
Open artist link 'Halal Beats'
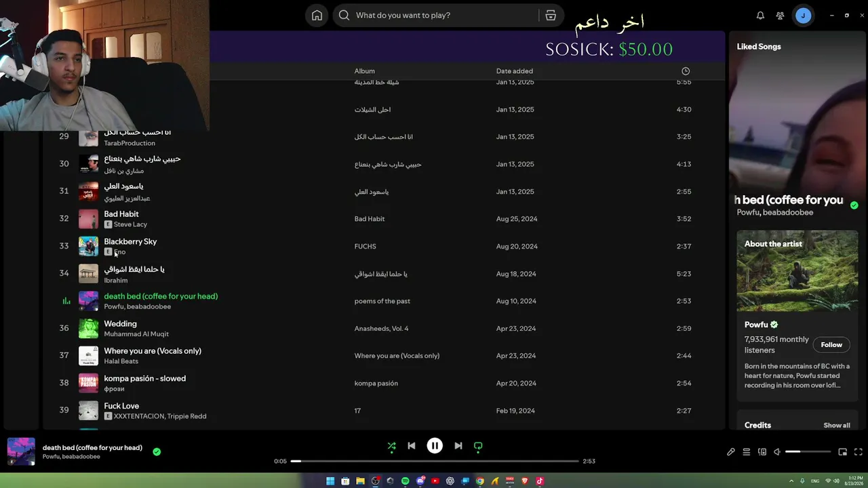pos(121,361)
